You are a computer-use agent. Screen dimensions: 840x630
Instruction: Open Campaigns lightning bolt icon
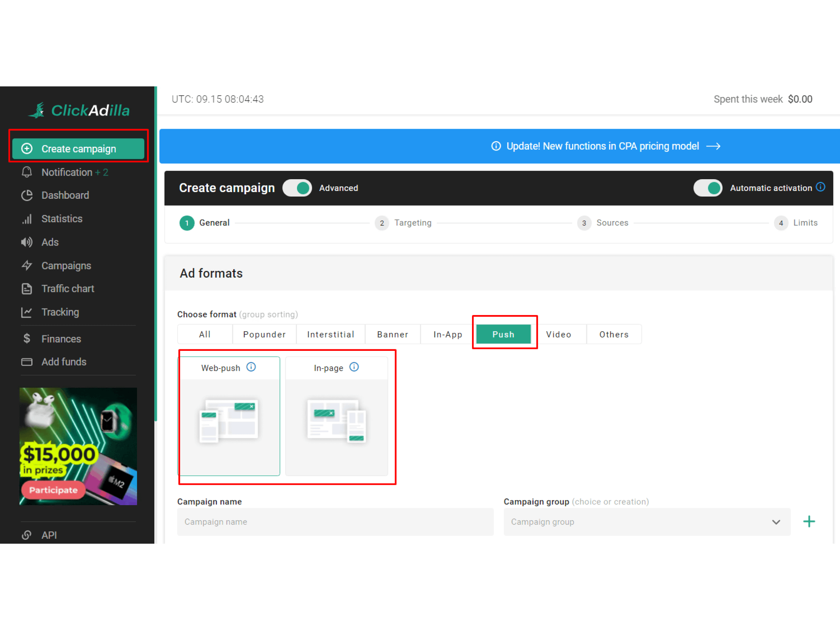tap(26, 266)
